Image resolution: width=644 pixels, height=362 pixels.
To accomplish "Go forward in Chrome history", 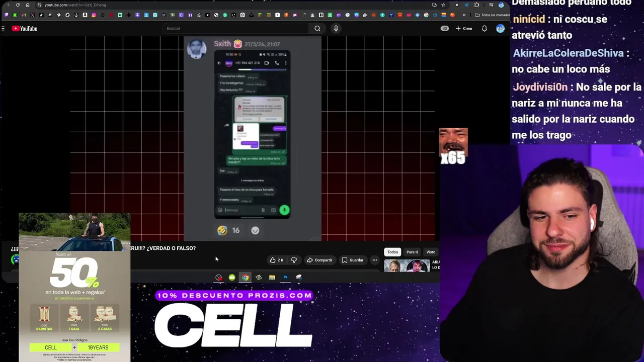I will [8, 5].
